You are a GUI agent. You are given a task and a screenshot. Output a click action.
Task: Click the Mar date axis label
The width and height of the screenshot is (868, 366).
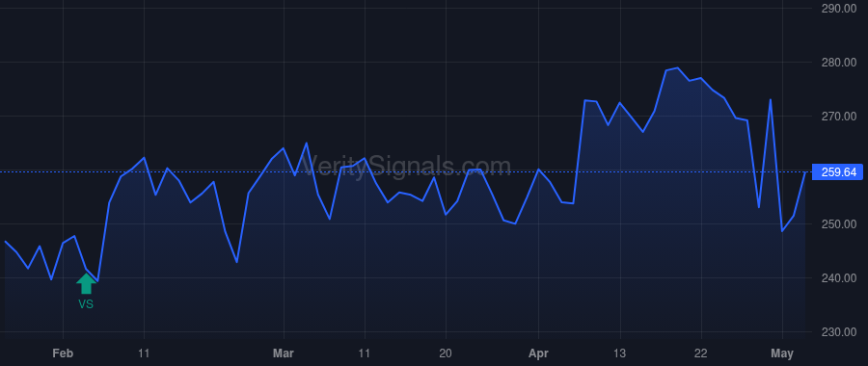[284, 353]
